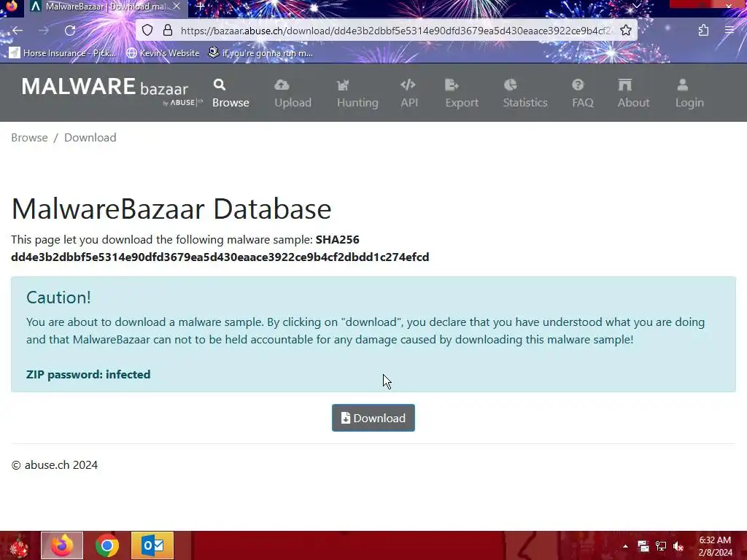Screen dimensions: 747x560
Task: Click the "MalwareBazaar Database" heading
Action: click(171, 209)
